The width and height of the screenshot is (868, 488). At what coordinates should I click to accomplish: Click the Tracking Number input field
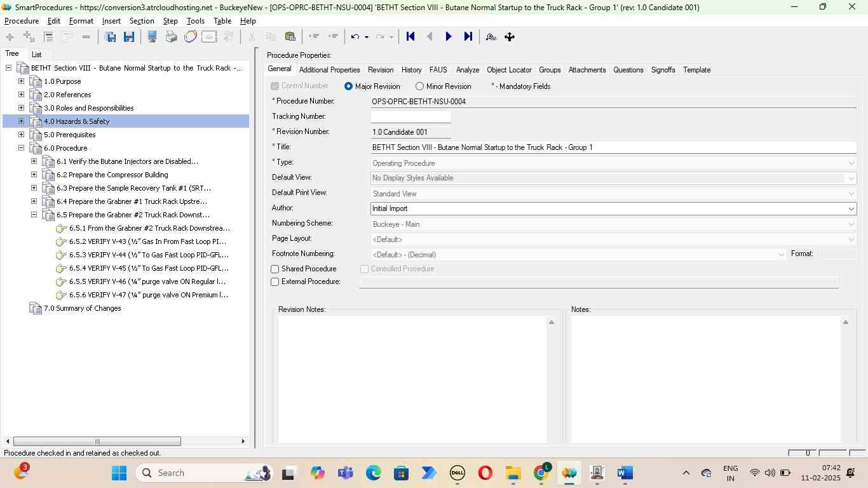click(x=410, y=117)
